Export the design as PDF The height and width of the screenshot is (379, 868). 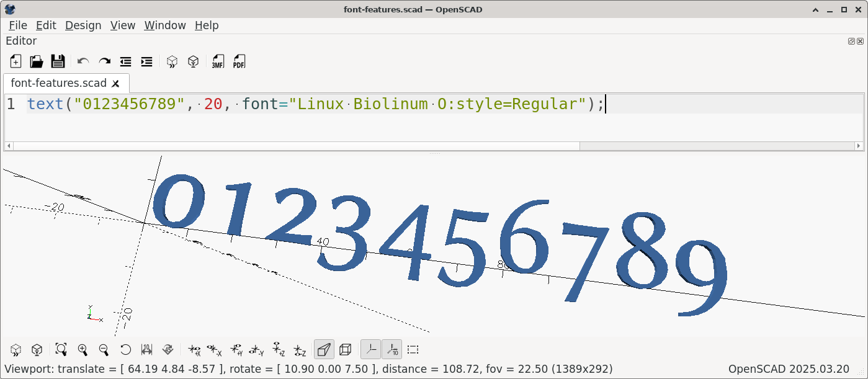239,61
